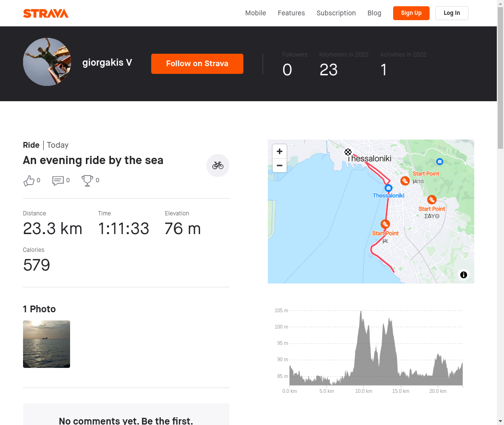The image size is (504, 425).
Task: Open the Features menu item
Action: pyautogui.click(x=291, y=13)
